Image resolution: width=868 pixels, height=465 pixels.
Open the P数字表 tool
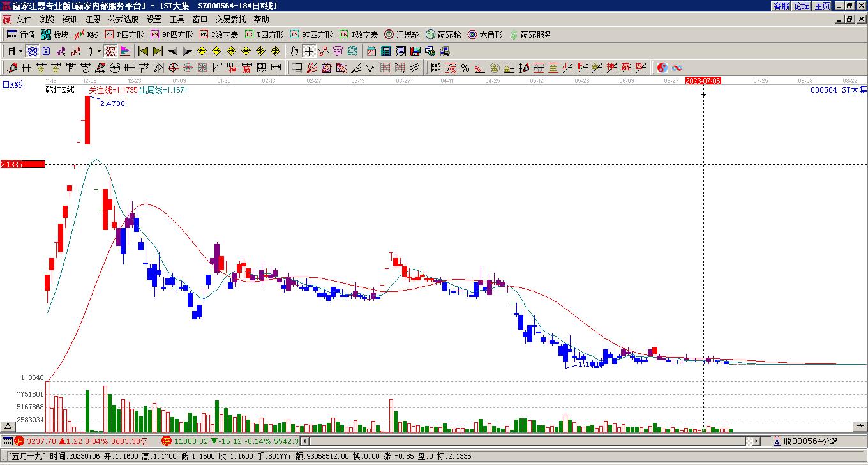(219, 34)
